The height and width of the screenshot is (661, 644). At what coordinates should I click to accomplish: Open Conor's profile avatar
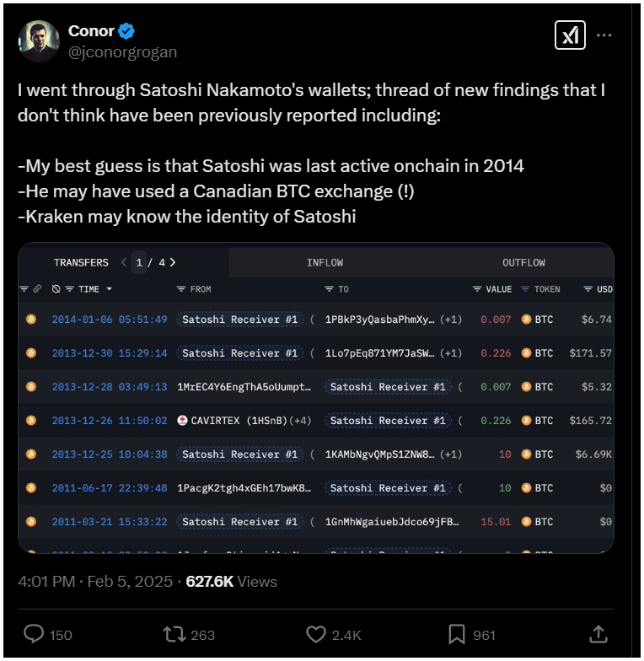39,40
